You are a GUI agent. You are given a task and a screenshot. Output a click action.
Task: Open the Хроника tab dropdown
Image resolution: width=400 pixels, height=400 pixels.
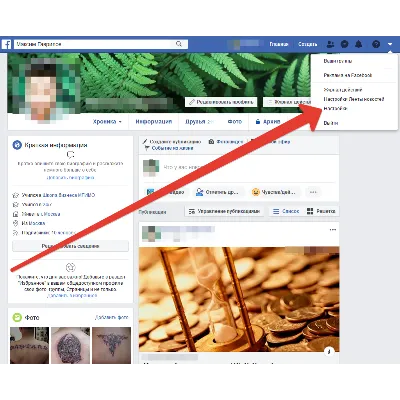click(x=107, y=122)
